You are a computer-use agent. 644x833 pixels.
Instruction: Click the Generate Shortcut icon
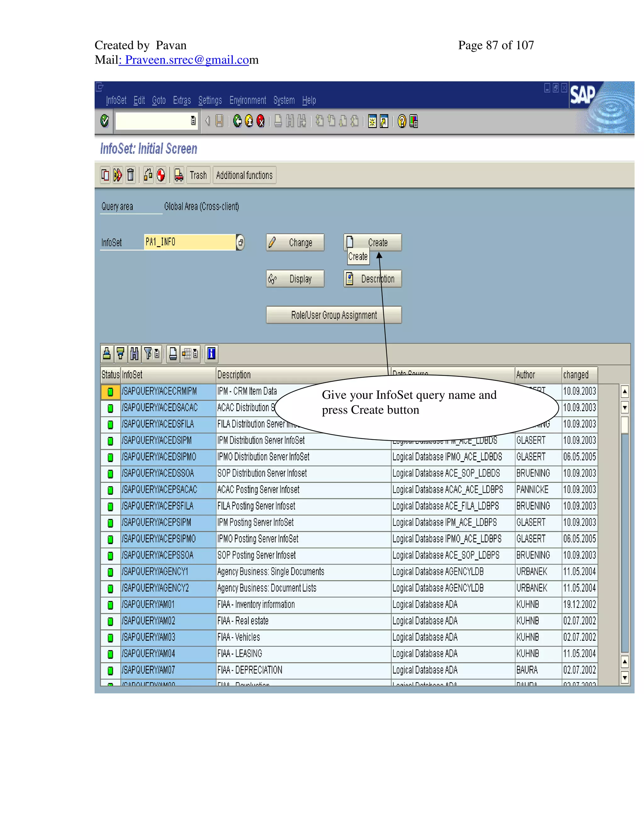(384, 122)
